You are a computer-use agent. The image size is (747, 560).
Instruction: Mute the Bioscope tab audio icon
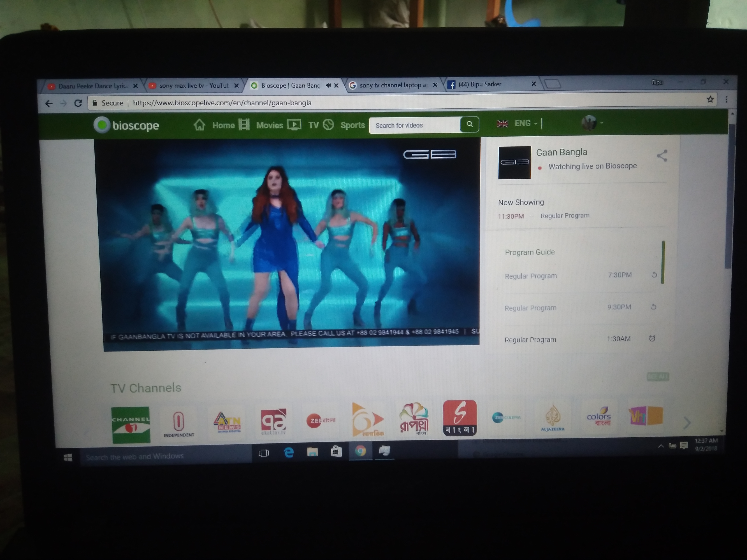pos(328,85)
